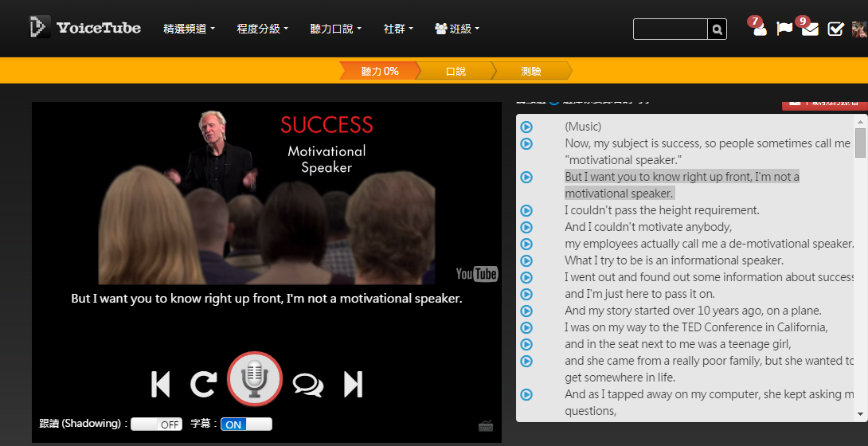Image resolution: width=868 pixels, height=446 pixels.
Task: Expand the 程度分級 dropdown menu
Action: coord(262,29)
